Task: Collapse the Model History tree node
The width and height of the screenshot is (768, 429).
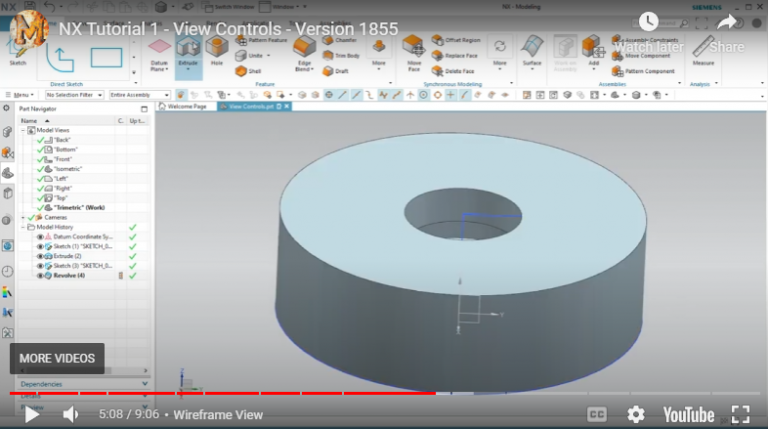Action: pyautogui.click(x=23, y=227)
